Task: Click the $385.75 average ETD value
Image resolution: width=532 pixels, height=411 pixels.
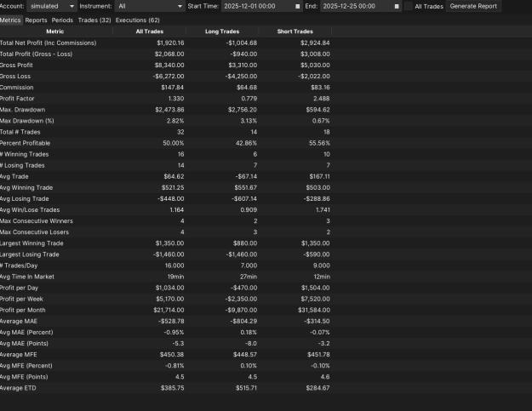Action: point(172,388)
